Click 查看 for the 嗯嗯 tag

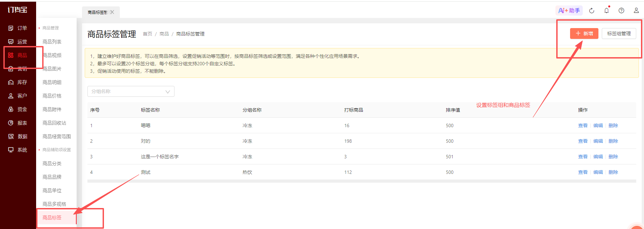583,125
